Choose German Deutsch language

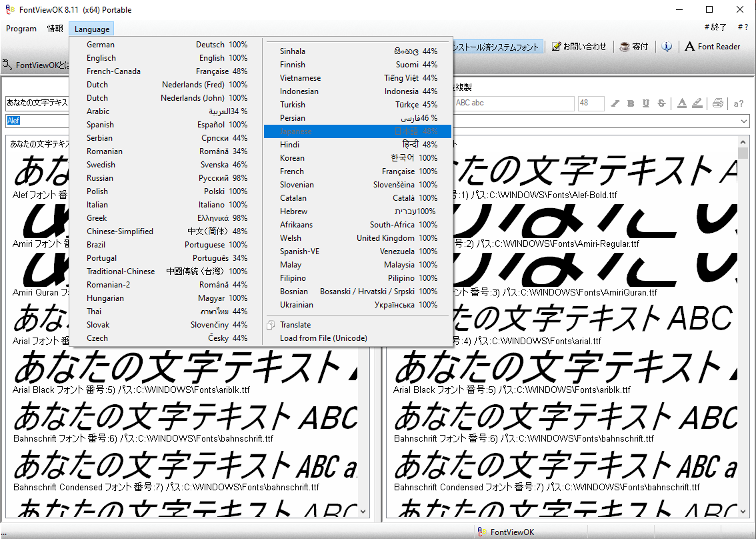click(x=167, y=45)
